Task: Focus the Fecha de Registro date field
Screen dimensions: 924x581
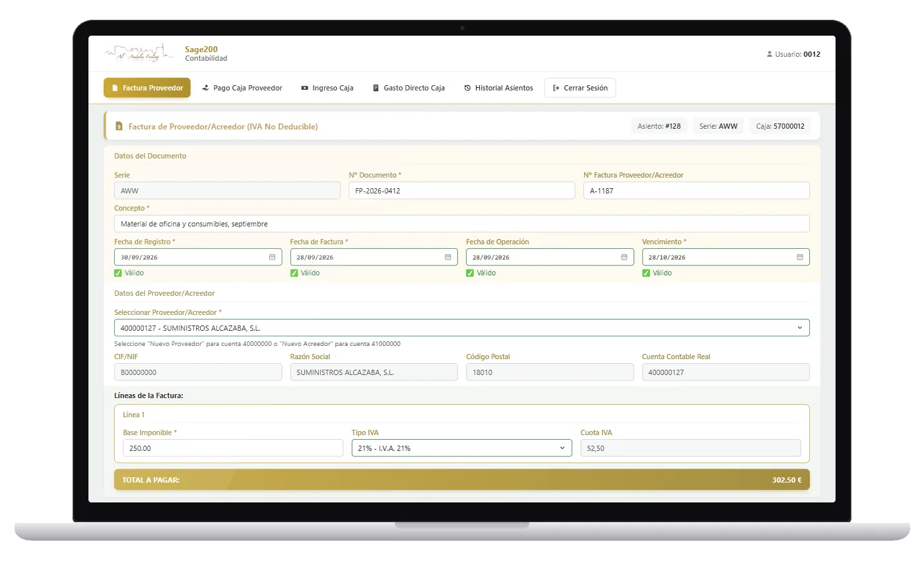Action: (198, 257)
